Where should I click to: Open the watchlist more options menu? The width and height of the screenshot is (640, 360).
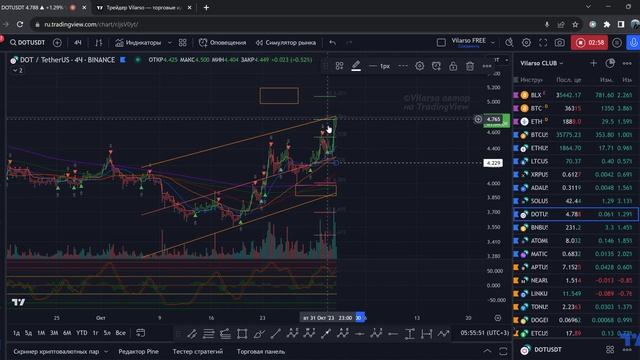(627, 63)
